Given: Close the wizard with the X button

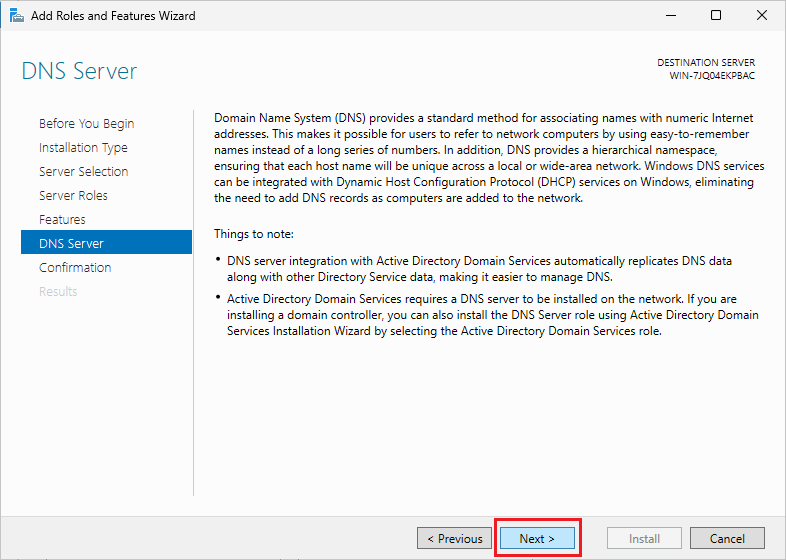Looking at the screenshot, I should tap(762, 16).
